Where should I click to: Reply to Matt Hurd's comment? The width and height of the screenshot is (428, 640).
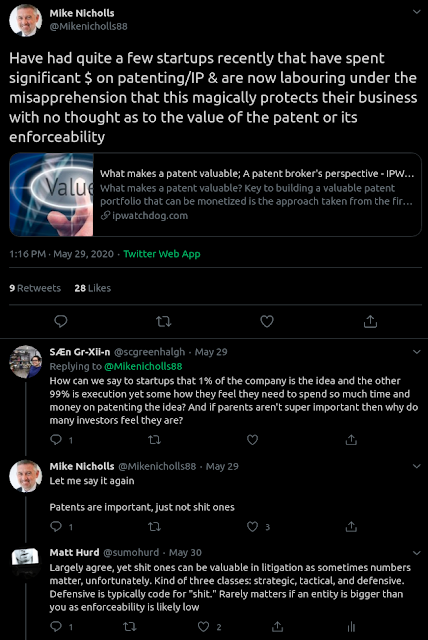tap(56, 626)
